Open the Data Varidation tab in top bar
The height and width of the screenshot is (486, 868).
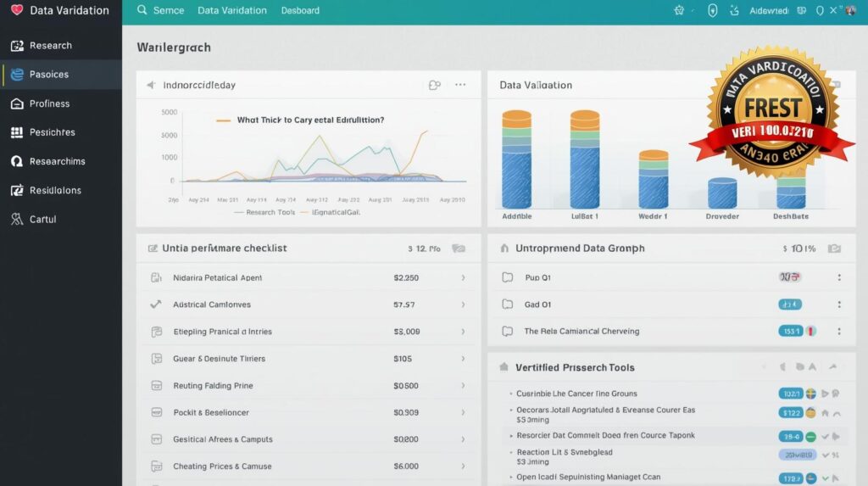(231, 11)
